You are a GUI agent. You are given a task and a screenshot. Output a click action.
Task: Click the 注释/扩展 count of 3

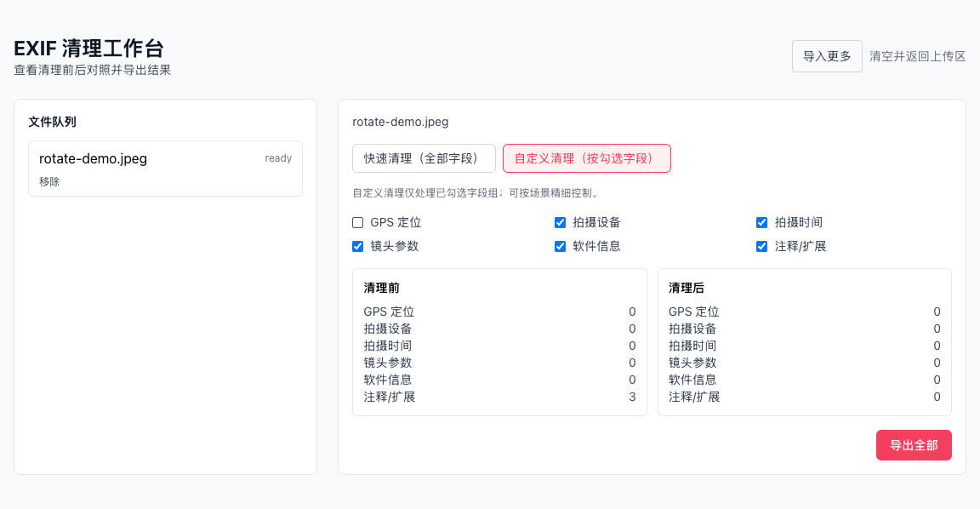632,397
